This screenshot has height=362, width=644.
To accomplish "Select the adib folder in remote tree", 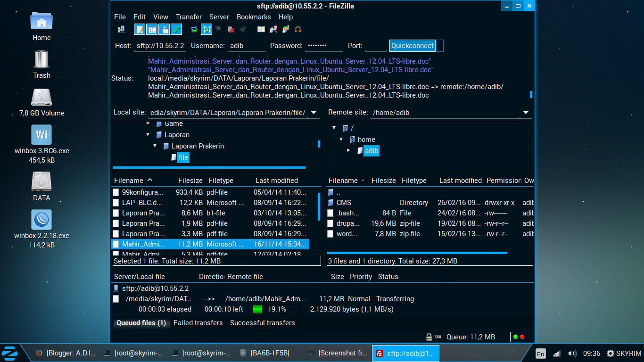I will click(371, 151).
